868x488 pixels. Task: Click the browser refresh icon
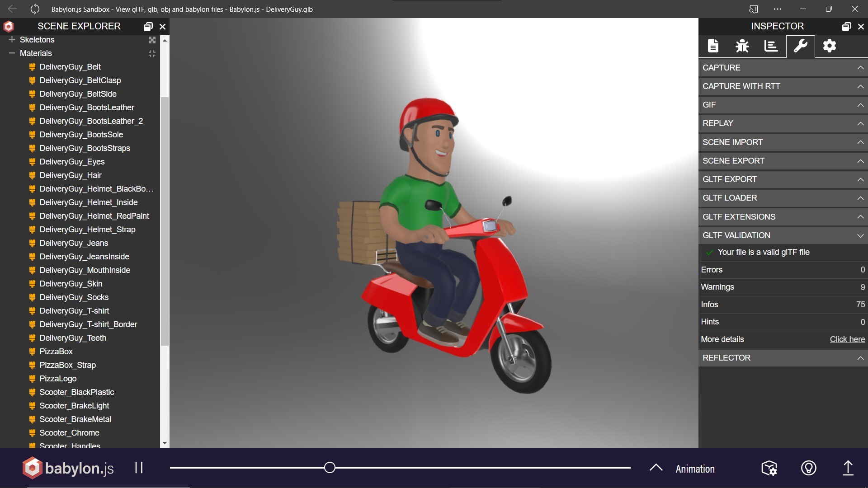point(35,9)
